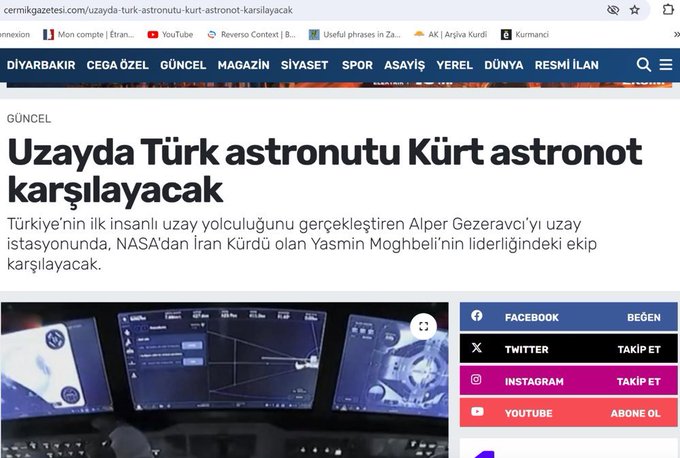Open the Mon compte bookmark
Screen dimensions: 680x458
pyautogui.click(x=88, y=35)
